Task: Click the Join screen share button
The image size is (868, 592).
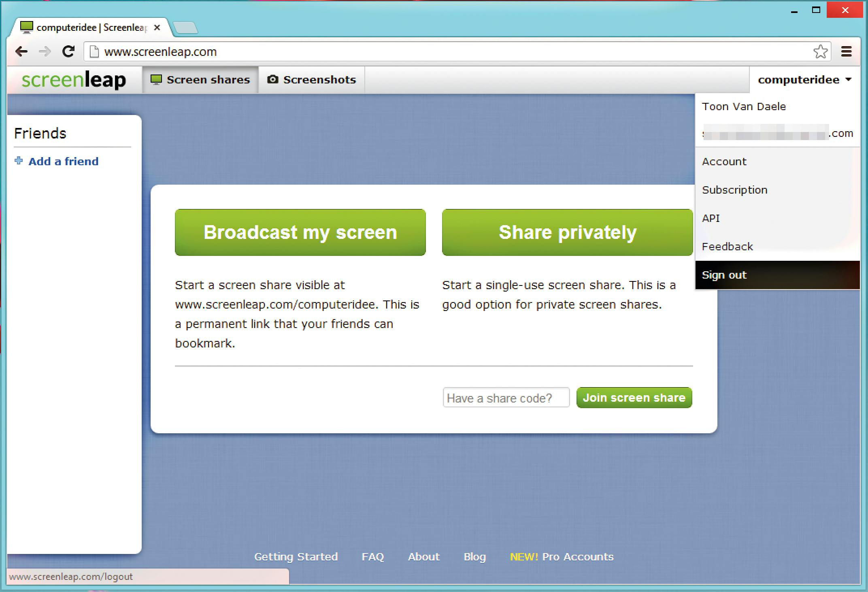Action: click(634, 398)
